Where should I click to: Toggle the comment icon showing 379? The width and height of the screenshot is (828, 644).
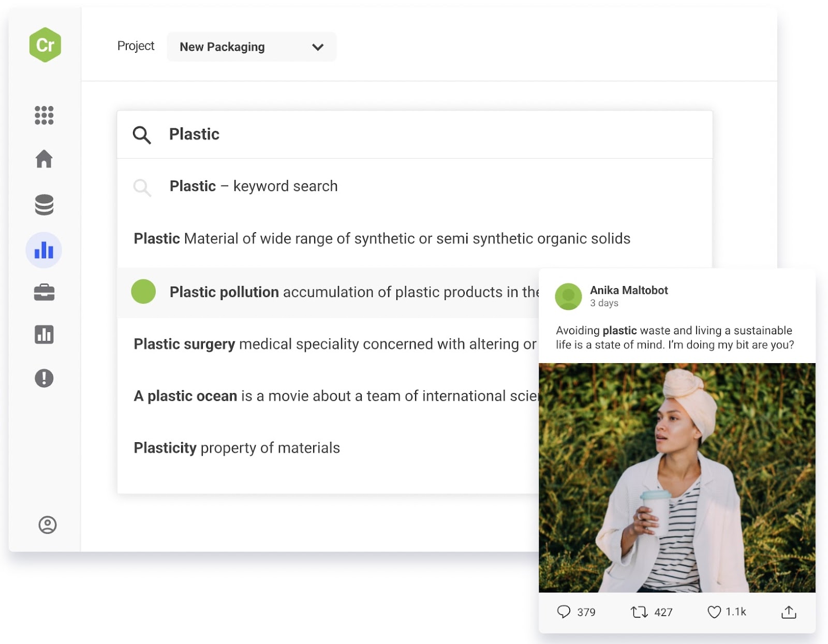tap(566, 612)
